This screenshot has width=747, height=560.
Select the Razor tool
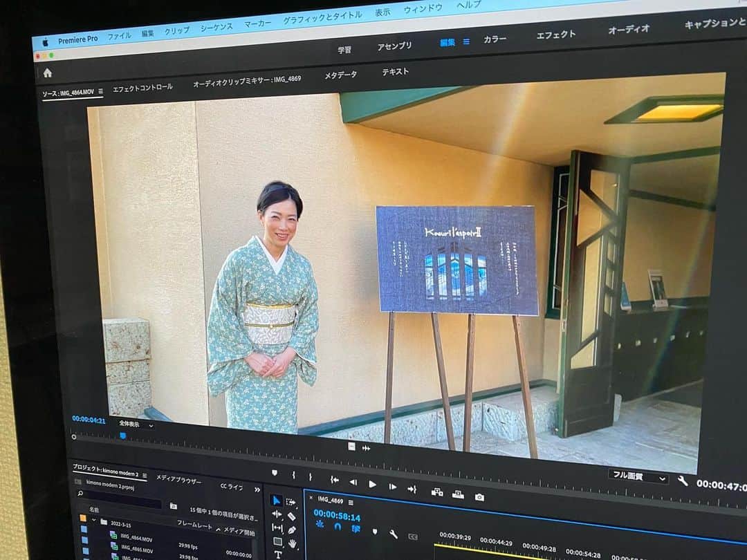pos(291,516)
